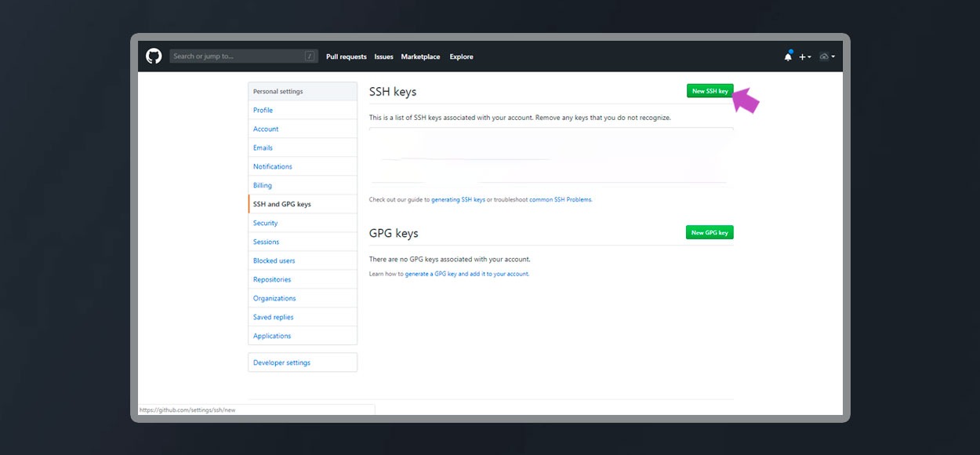Image resolution: width=980 pixels, height=455 pixels.
Task: Open Organizations settings page
Action: [303, 298]
